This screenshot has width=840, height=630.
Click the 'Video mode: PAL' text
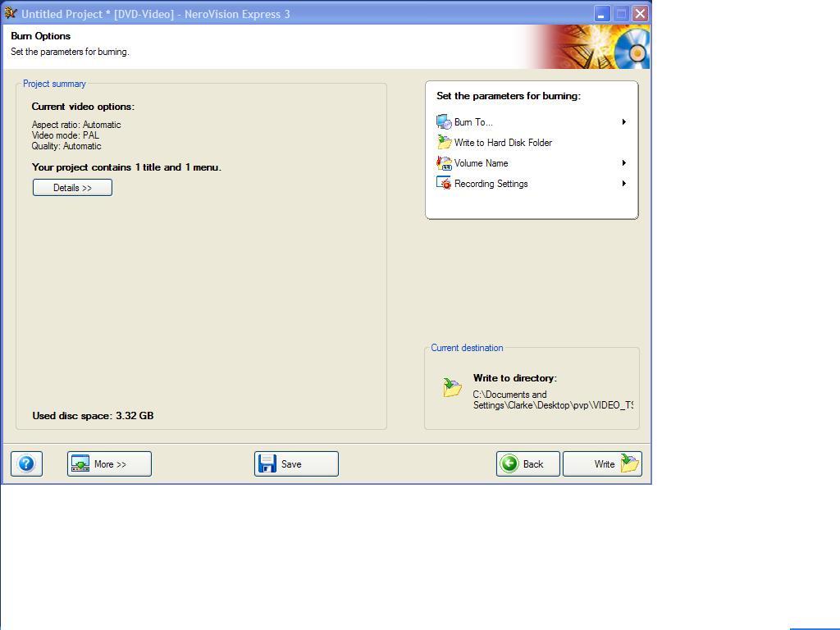point(66,135)
